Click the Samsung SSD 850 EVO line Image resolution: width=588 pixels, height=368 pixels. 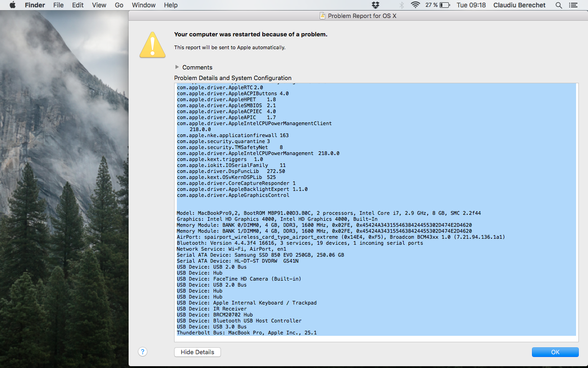click(x=260, y=255)
